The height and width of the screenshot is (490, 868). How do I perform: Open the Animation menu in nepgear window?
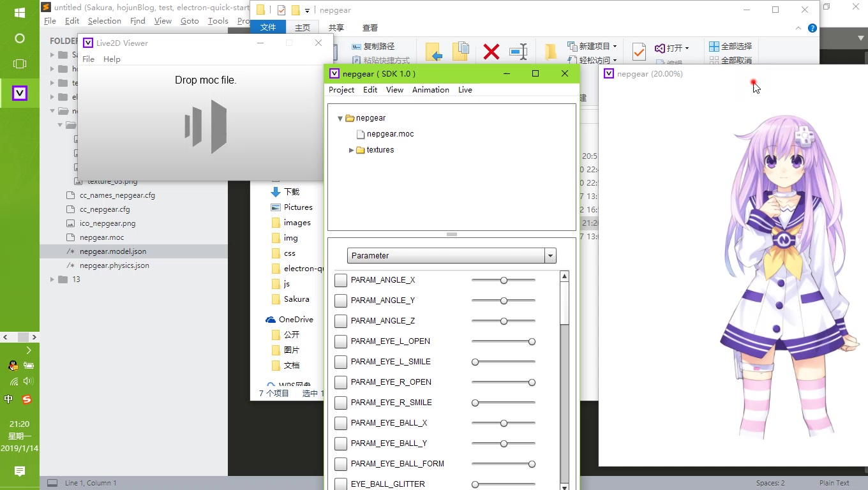coord(431,90)
